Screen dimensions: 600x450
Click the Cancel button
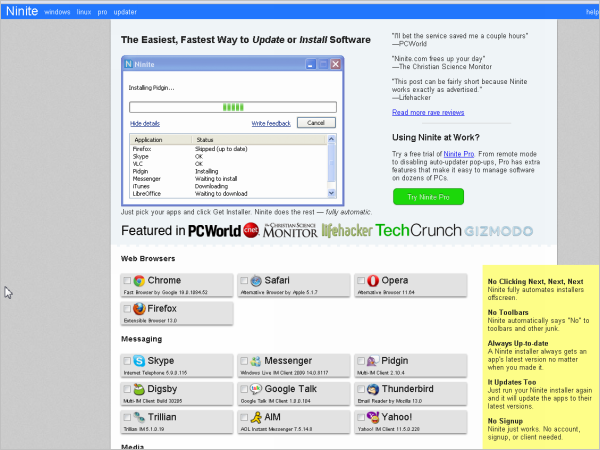[x=316, y=123]
